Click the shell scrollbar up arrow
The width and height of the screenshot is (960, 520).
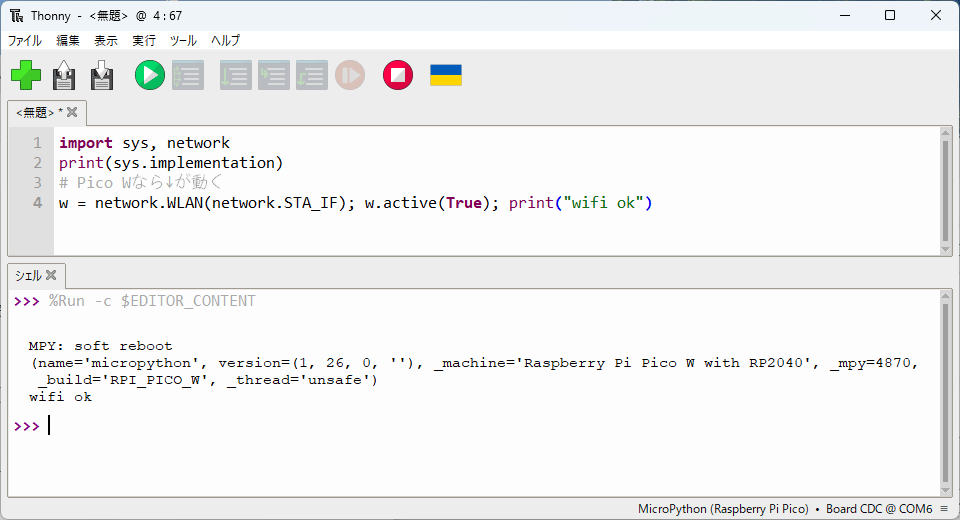pyautogui.click(x=945, y=296)
